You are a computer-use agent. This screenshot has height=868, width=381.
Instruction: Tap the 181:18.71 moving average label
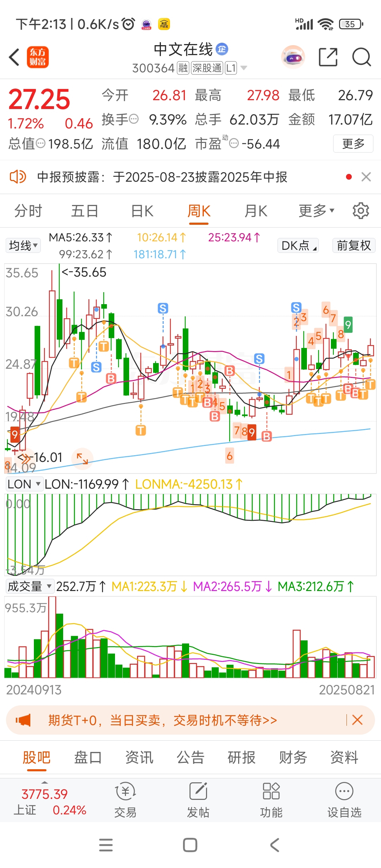point(159,254)
